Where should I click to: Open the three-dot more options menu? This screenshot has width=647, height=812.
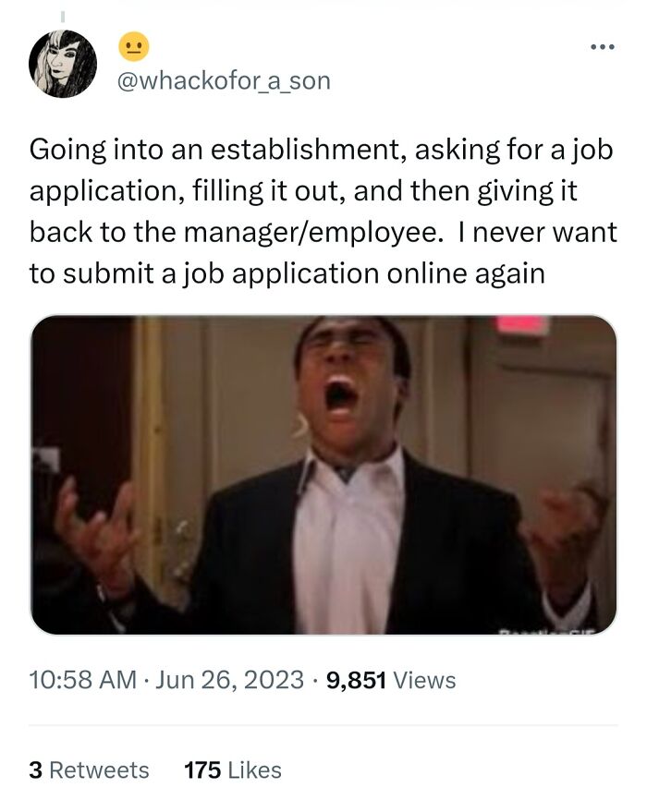point(603,44)
